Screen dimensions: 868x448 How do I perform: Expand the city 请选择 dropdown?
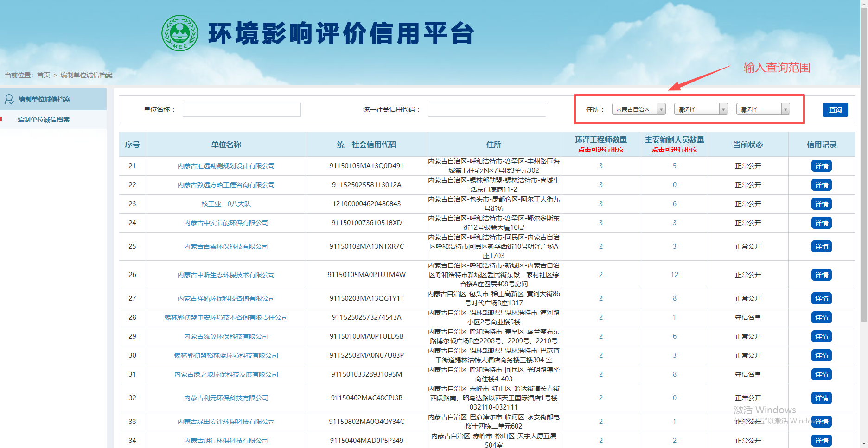[701, 109]
